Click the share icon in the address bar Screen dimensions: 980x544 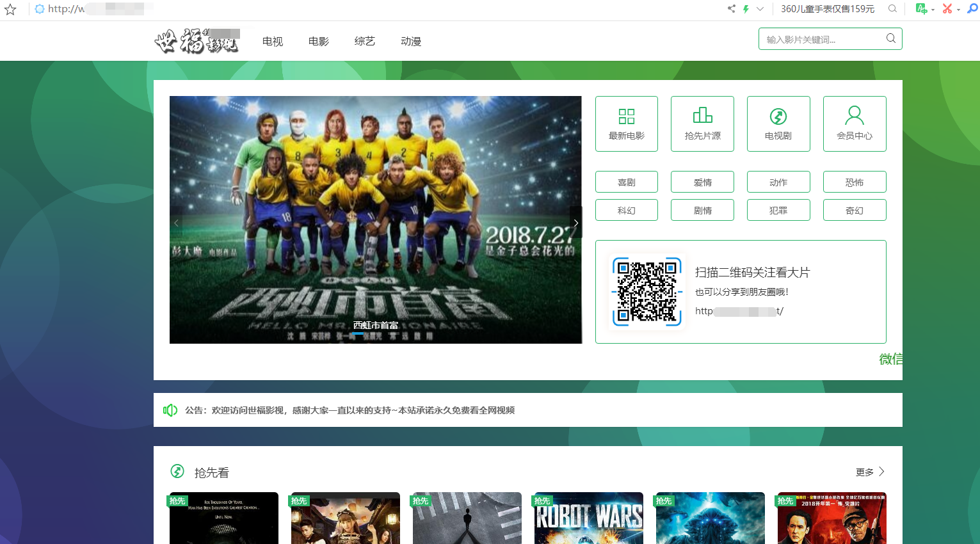tap(732, 9)
